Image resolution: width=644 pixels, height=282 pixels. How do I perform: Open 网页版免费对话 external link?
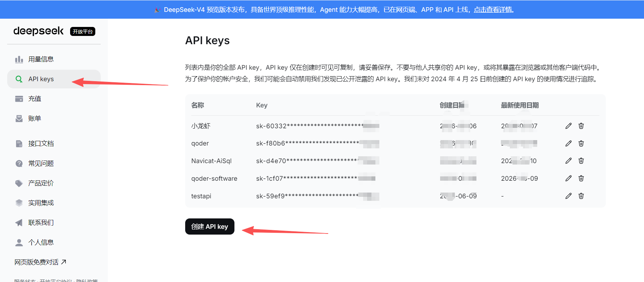coord(40,262)
